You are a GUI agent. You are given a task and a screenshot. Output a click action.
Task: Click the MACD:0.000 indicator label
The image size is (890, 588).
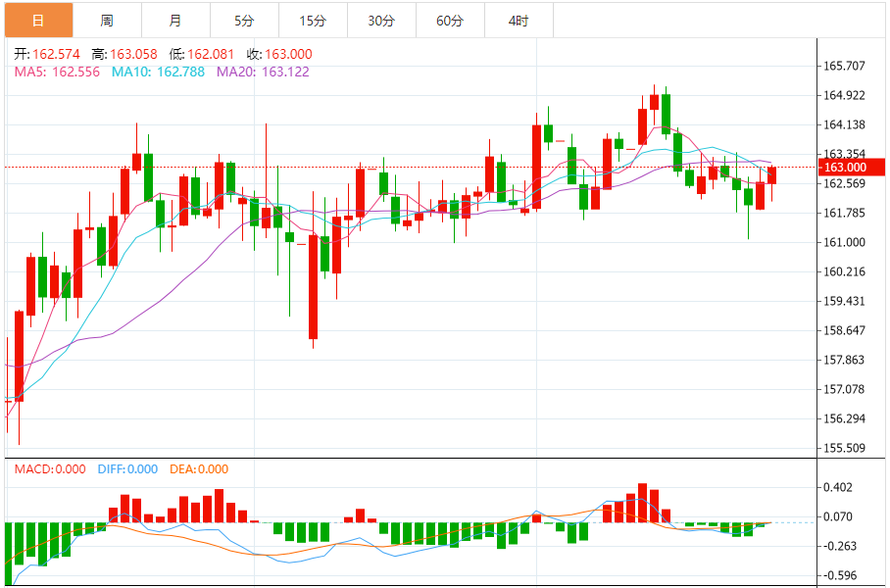50,469
